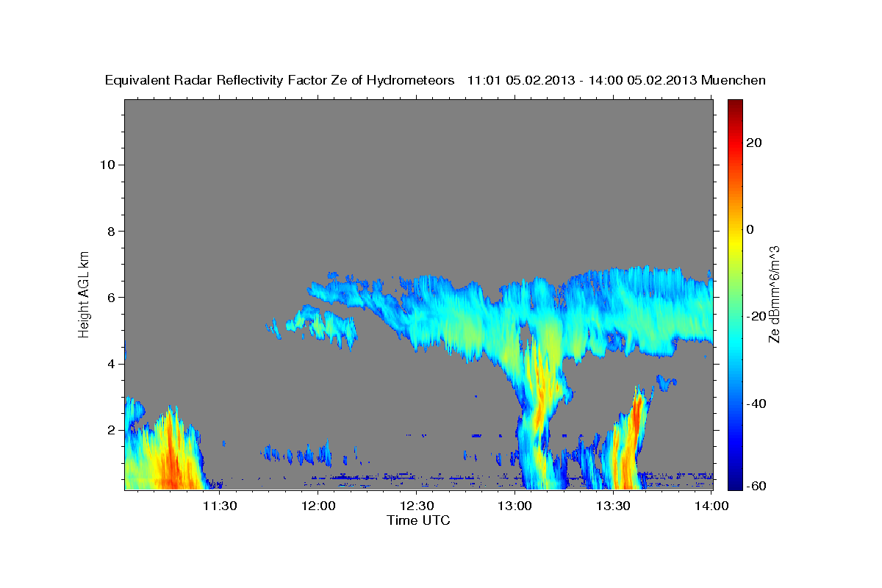Click the 13:00 time tick label
This screenshot has width=882, height=588.
tap(515, 506)
